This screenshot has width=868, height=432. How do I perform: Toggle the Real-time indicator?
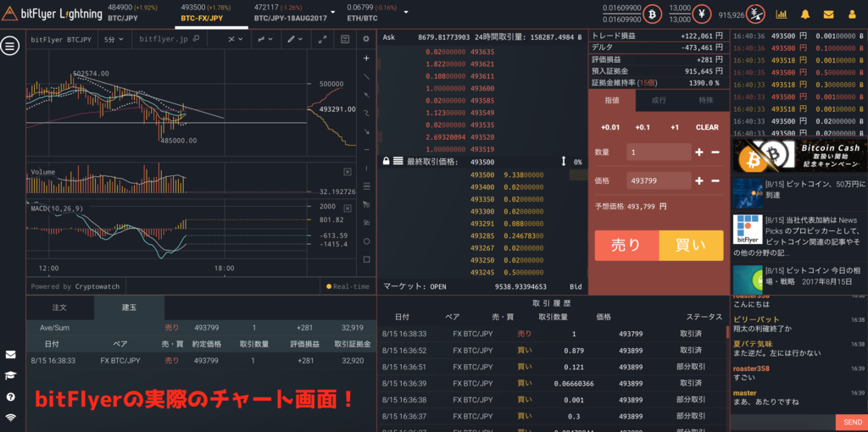(x=348, y=286)
